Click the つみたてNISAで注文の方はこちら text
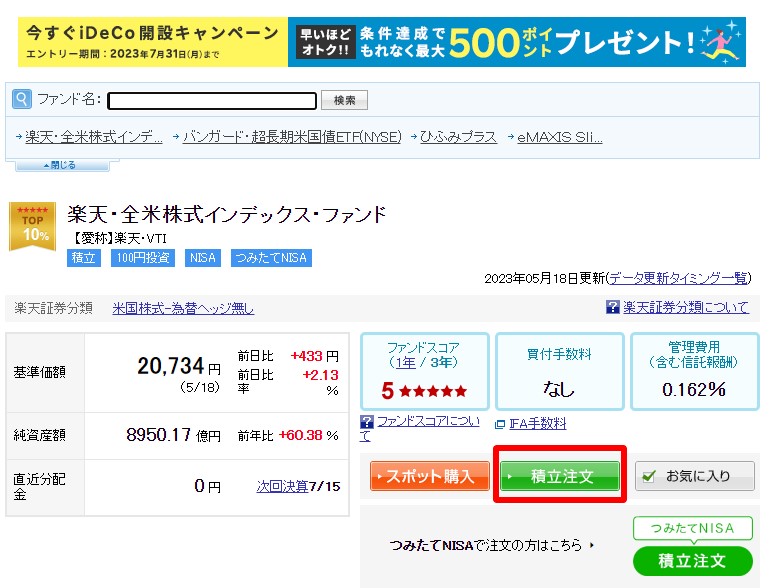The image size is (769, 588). coord(486,545)
